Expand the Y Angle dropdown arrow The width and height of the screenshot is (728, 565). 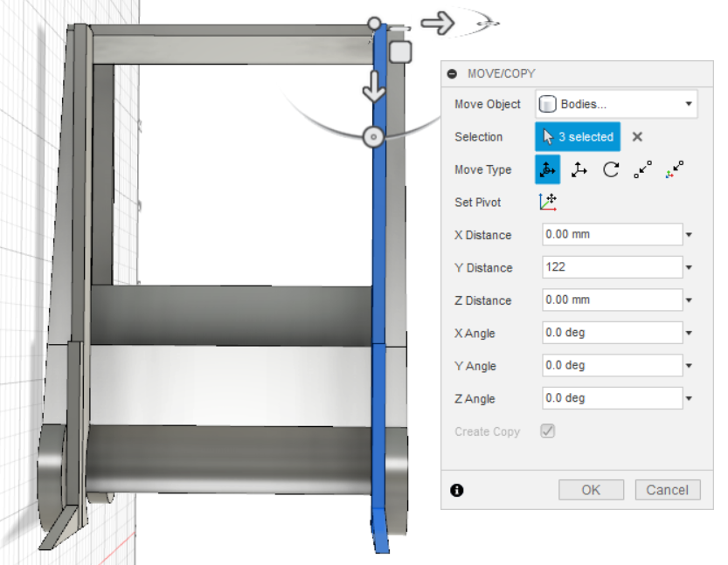click(x=689, y=366)
